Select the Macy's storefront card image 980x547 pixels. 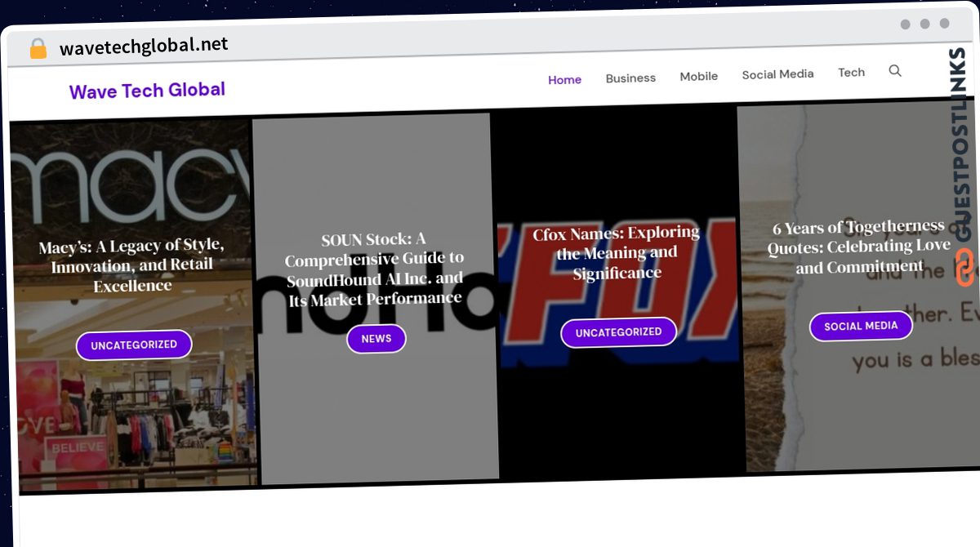132,306
